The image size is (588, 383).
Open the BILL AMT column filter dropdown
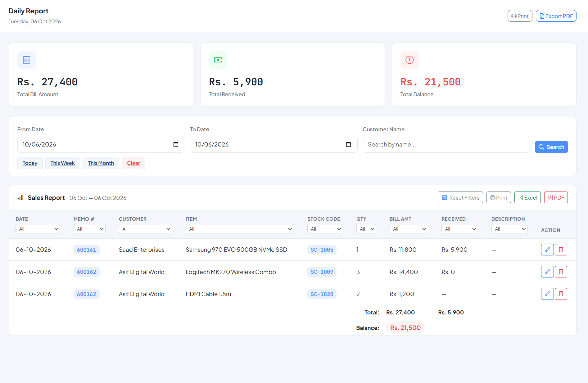click(409, 229)
